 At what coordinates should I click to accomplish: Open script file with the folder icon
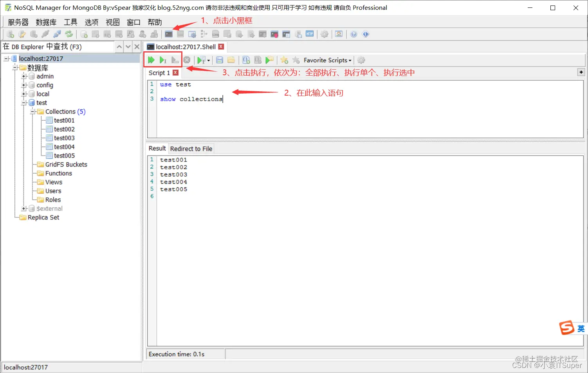(231, 60)
